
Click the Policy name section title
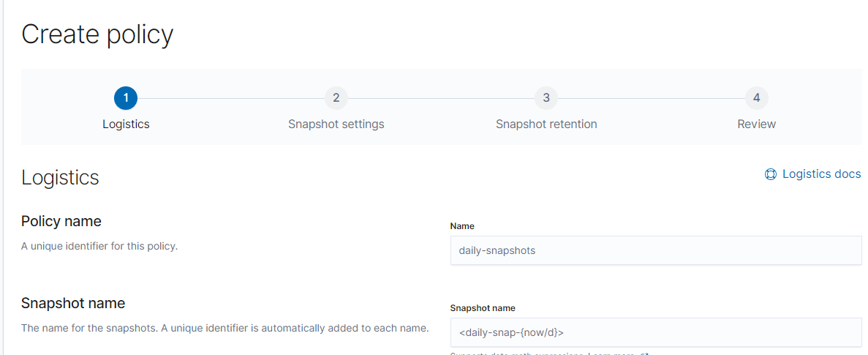pyautogui.click(x=61, y=222)
